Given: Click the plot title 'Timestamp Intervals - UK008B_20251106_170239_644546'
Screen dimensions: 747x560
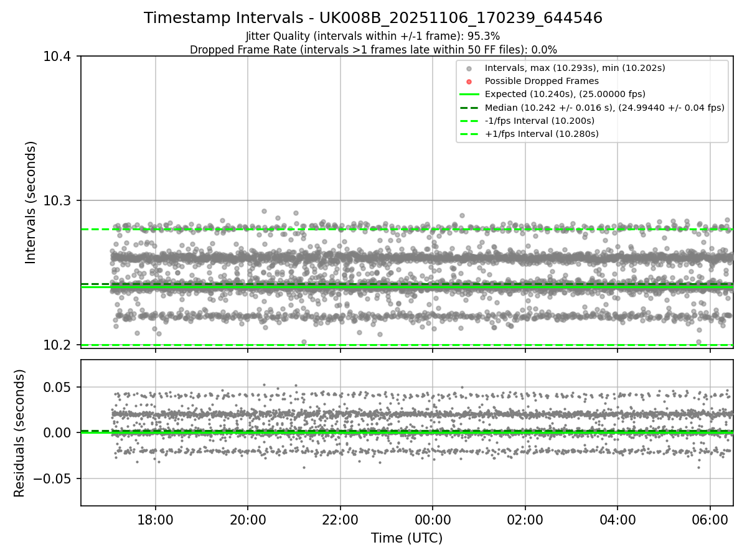Looking at the screenshot, I should [373, 18].
